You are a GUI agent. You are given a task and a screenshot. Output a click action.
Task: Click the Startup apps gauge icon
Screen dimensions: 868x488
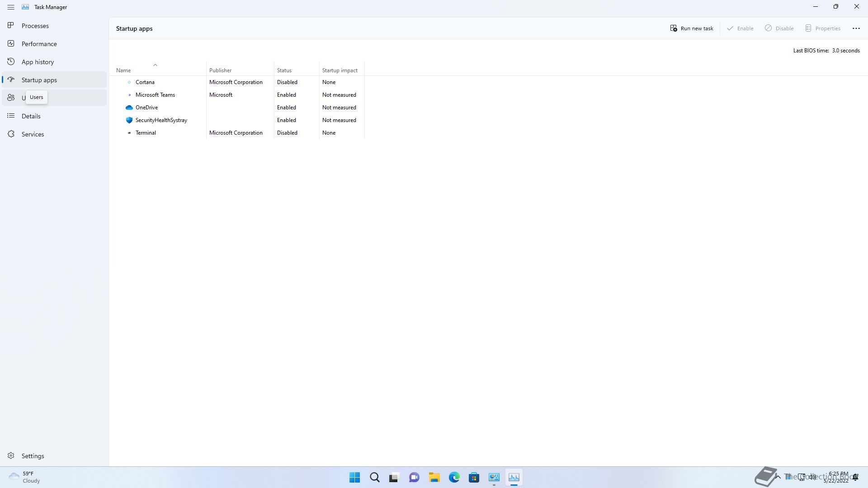coord(11,80)
